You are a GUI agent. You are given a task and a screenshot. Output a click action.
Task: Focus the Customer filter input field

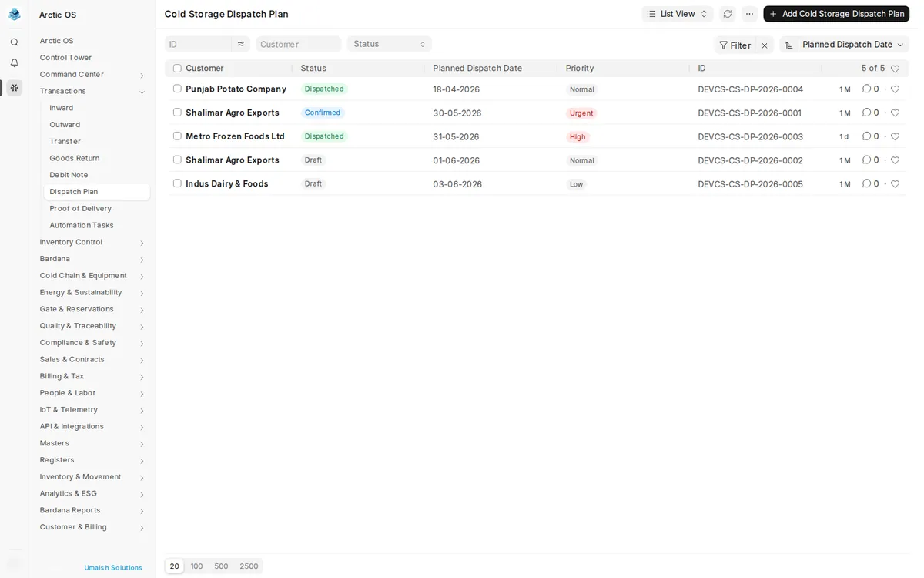(298, 44)
